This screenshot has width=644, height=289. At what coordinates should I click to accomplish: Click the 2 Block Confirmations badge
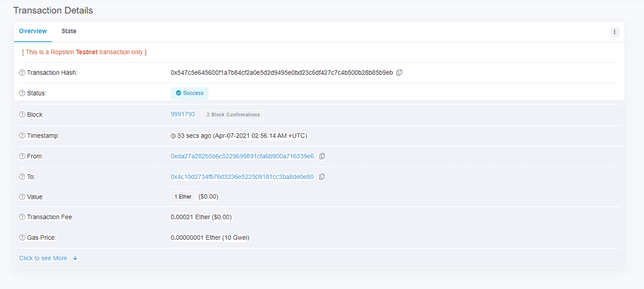232,115
